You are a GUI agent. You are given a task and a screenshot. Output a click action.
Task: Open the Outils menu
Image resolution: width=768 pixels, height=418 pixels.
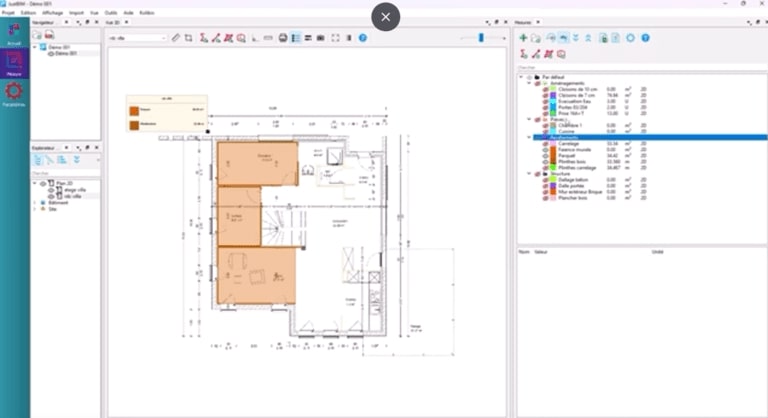tap(111, 13)
